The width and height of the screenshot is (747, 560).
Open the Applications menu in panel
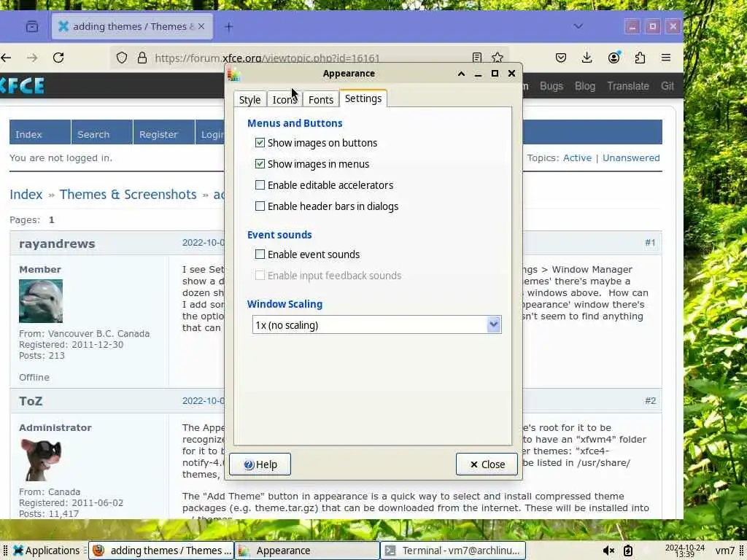pos(46,551)
